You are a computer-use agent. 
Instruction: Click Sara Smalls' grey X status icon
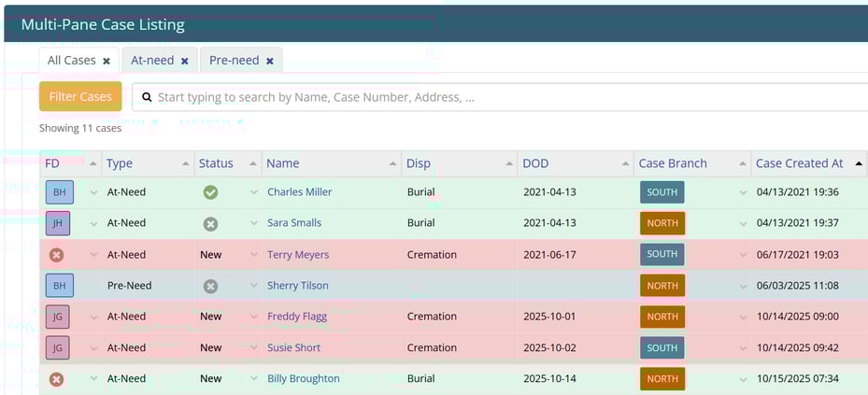tap(210, 223)
